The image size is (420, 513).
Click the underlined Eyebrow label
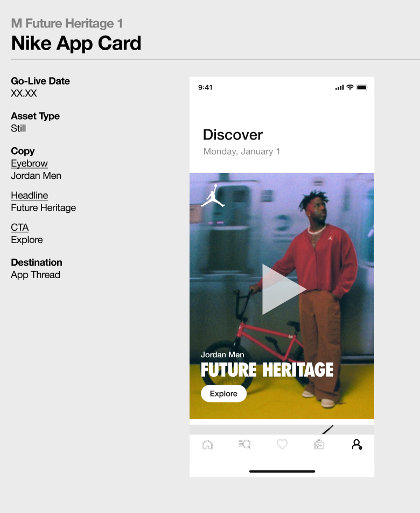coord(30,163)
